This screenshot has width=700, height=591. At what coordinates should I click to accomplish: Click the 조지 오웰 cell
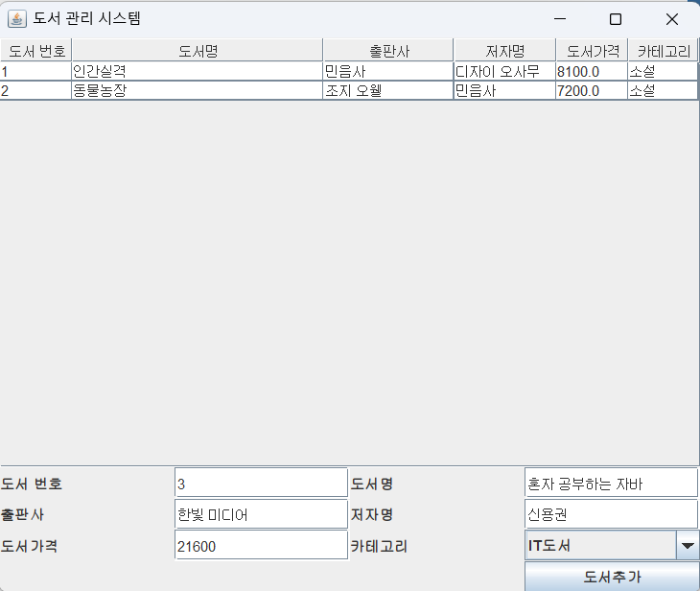pos(388,90)
